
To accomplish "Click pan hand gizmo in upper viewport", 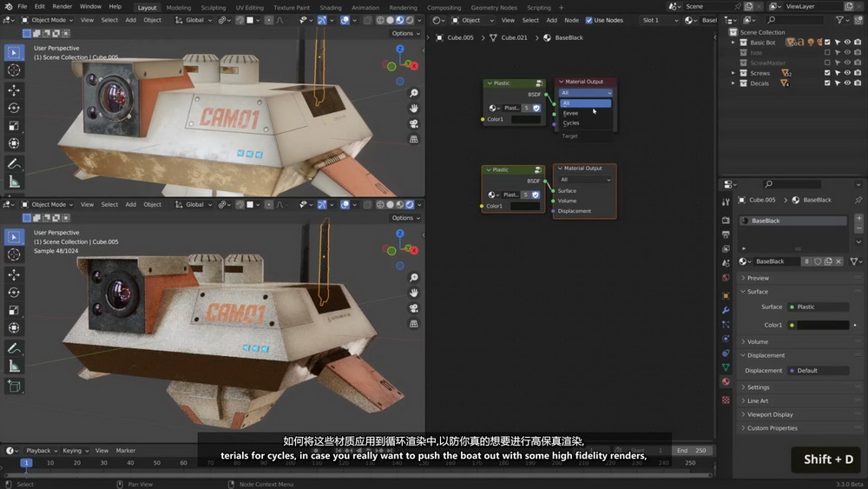I will (413, 109).
